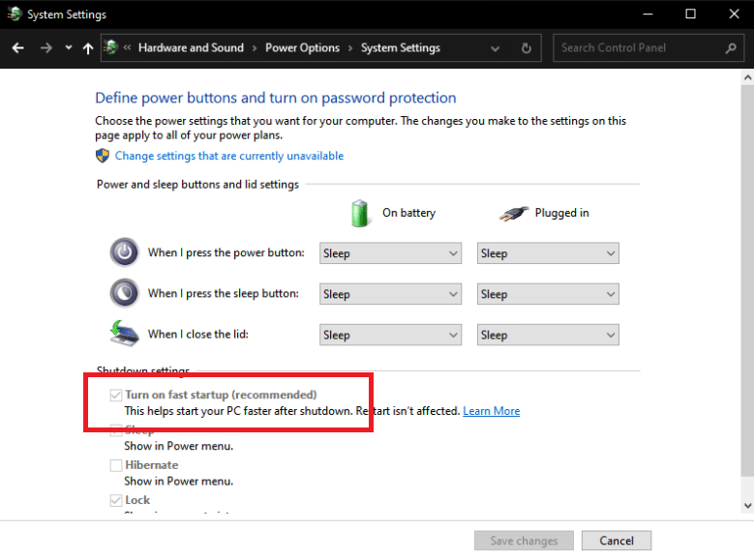Click the Cancel button
This screenshot has width=754, height=560.
[617, 541]
